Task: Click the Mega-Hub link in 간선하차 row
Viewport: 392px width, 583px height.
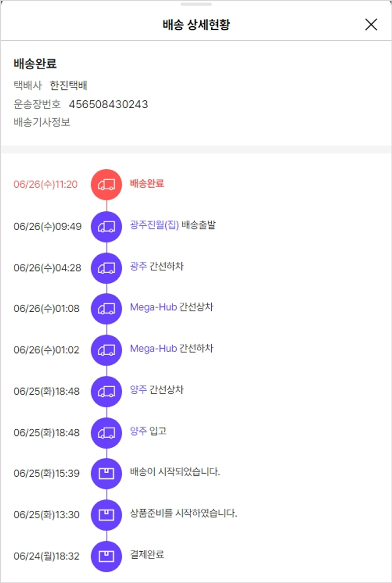Action: (153, 348)
